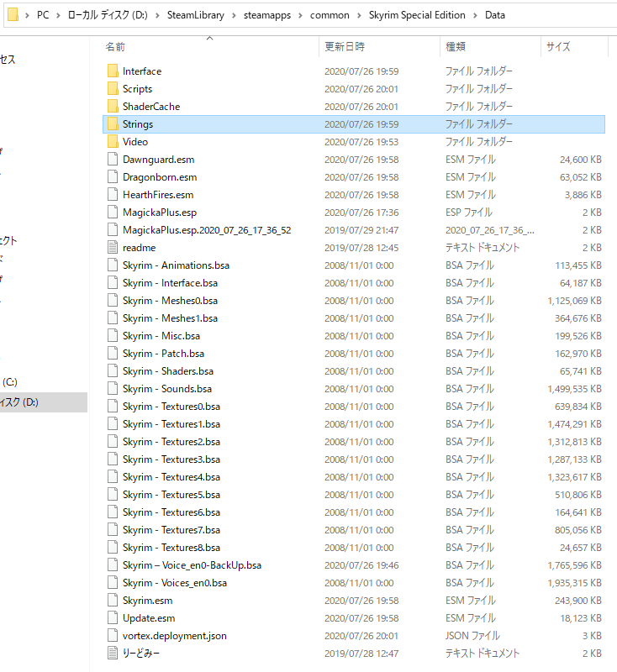Expand the chevron before PC in breadcrumb
This screenshot has width=617, height=672.
point(28,15)
